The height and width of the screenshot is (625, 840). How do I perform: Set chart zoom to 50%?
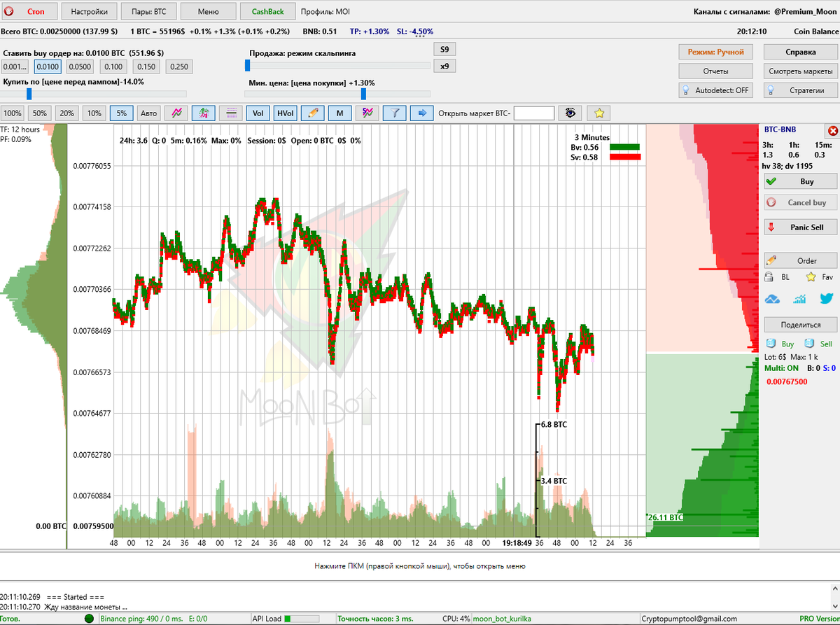tap(40, 113)
